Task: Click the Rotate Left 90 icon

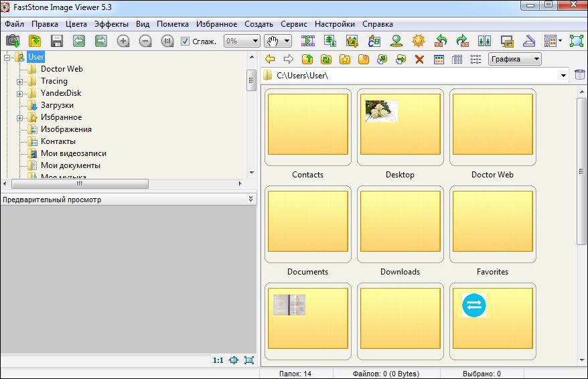Action: click(x=441, y=41)
